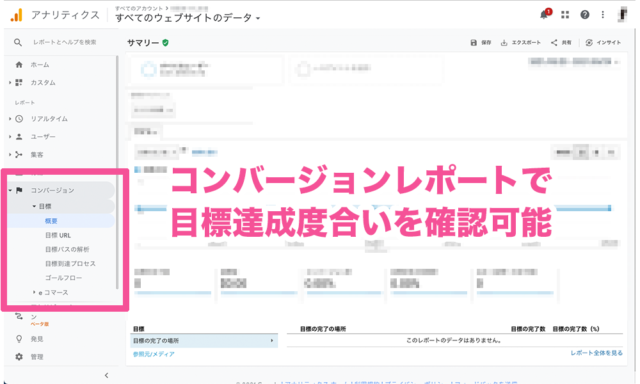Click the 目標の完了数 column header
Screen dimensions: 640x384
click(528, 329)
